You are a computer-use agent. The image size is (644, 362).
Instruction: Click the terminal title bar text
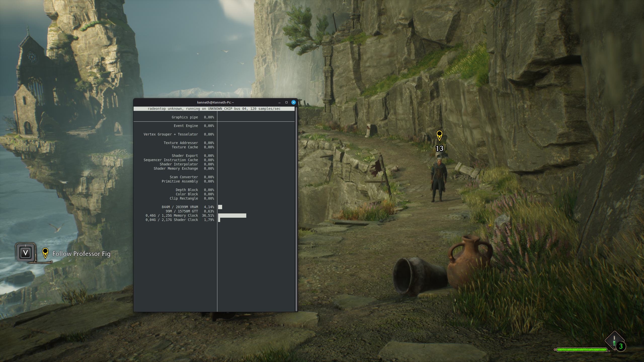(215, 102)
